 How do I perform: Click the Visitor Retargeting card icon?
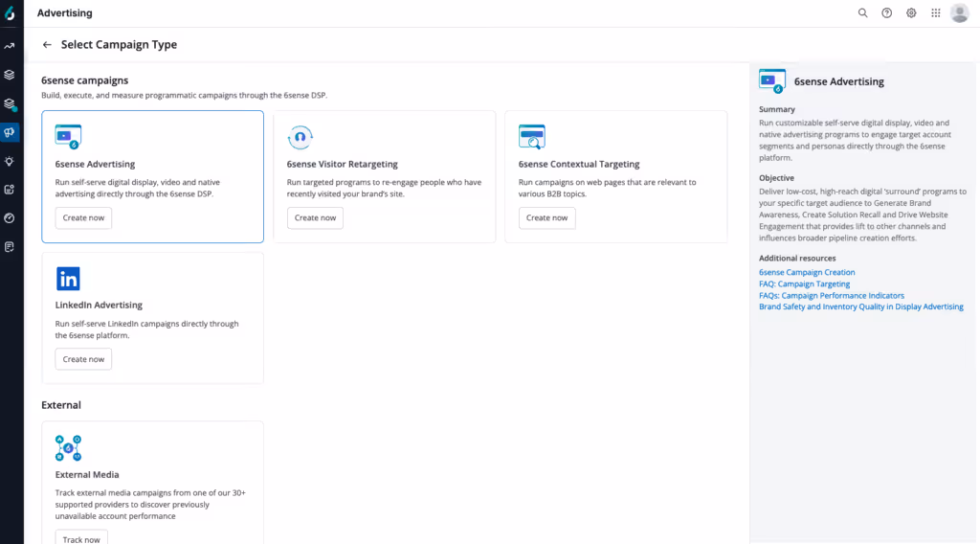[x=300, y=137]
